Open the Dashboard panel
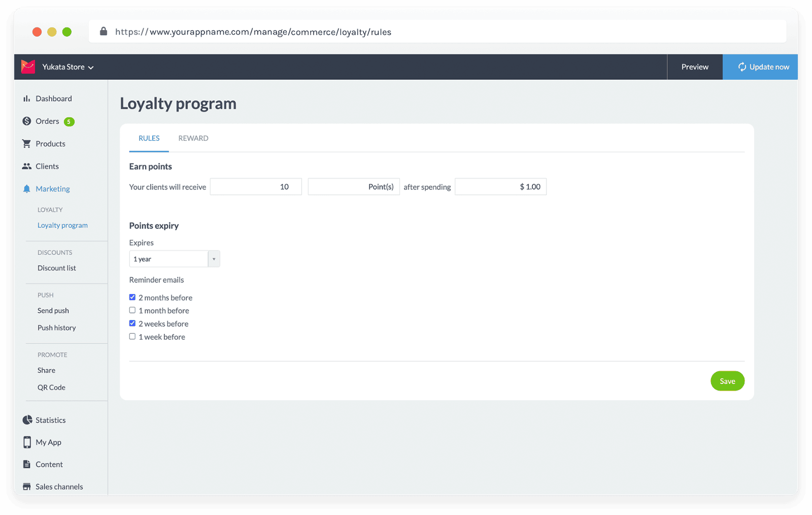812x515 pixels. (x=27, y=98)
